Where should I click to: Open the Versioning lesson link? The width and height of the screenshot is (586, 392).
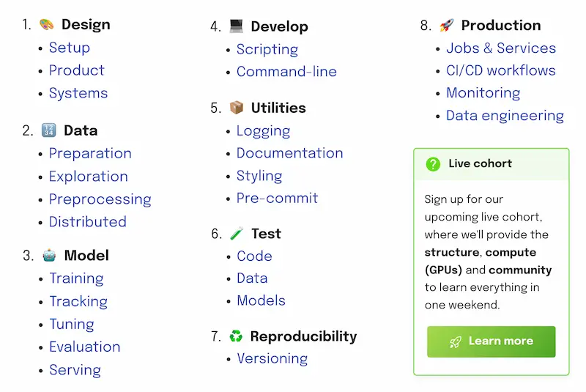[272, 358]
